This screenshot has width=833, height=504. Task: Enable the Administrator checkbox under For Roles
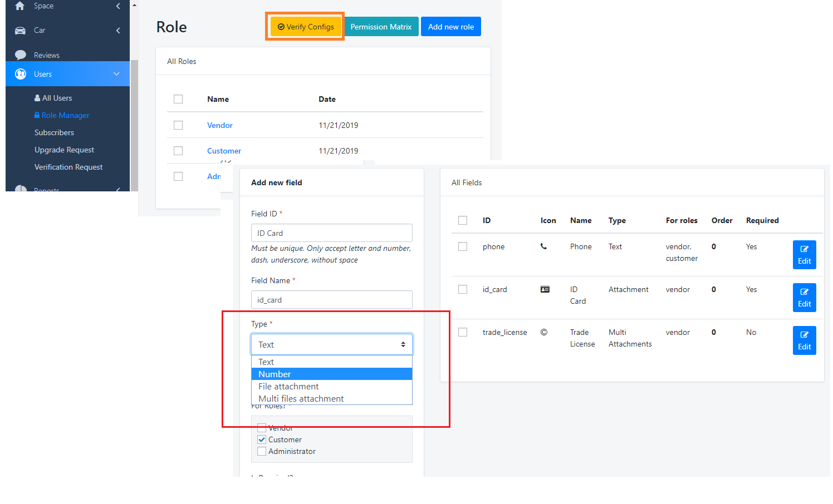(x=262, y=451)
